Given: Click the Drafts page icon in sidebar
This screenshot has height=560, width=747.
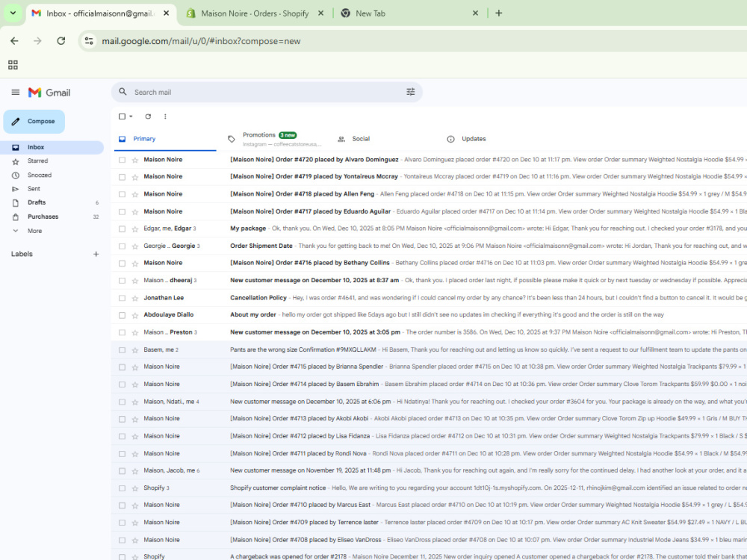Looking at the screenshot, I should (16, 203).
